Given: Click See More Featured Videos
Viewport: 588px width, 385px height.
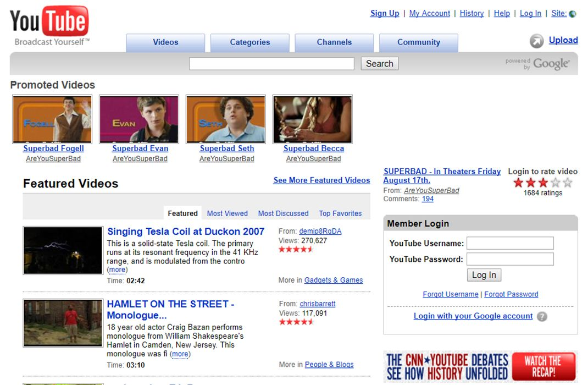Looking at the screenshot, I should (x=321, y=180).
